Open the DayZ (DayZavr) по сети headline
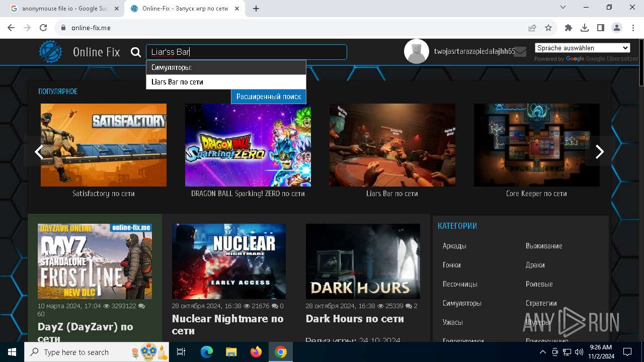This screenshot has width=644, height=362. pyautogui.click(x=86, y=332)
